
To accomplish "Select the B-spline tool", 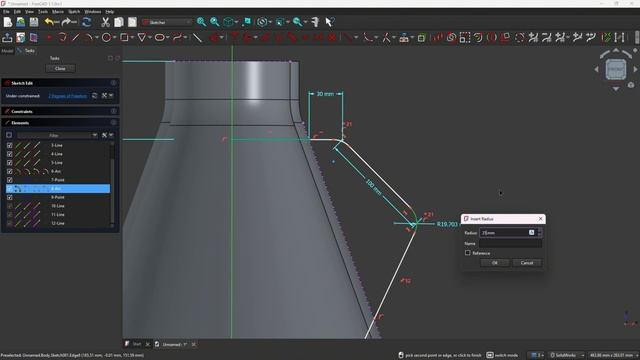I will pos(177,38).
